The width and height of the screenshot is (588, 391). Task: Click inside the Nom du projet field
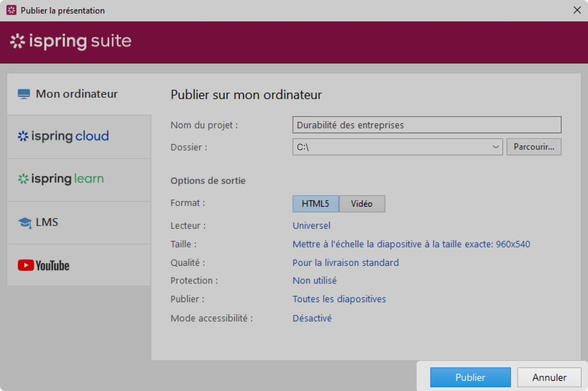(x=426, y=125)
